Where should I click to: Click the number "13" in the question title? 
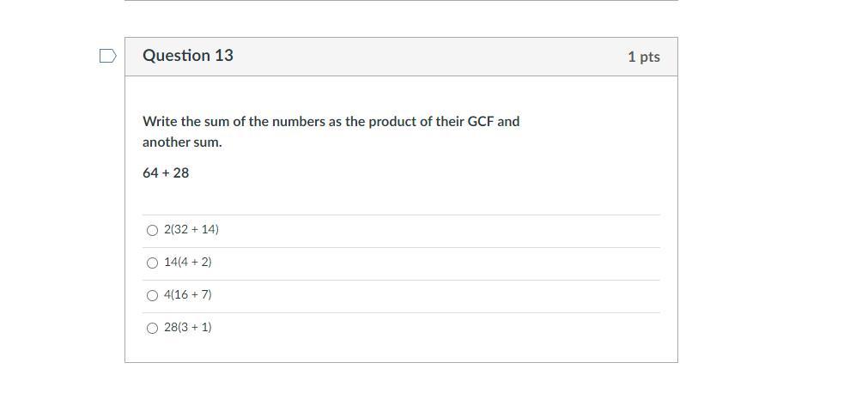[x=223, y=56]
